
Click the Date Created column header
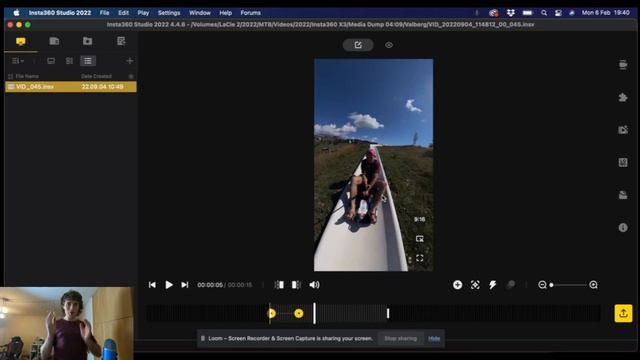point(96,76)
